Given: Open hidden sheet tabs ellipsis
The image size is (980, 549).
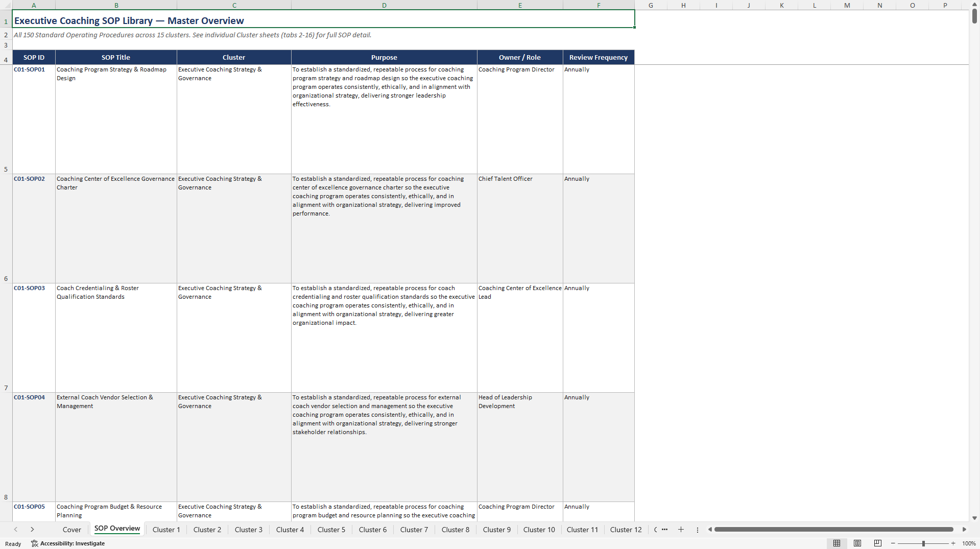Looking at the screenshot, I should (x=664, y=530).
